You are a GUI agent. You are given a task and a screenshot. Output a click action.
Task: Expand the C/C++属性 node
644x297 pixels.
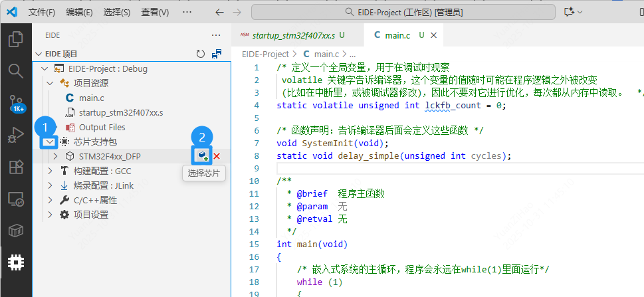[x=50, y=200]
